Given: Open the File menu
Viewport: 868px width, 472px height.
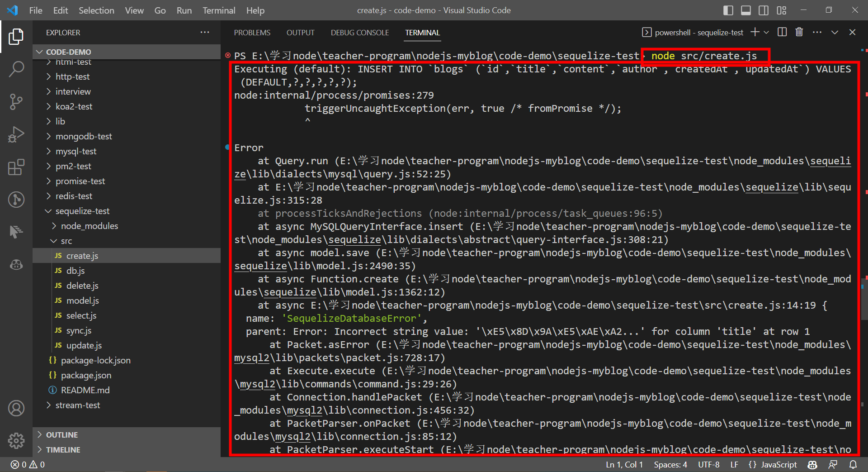Looking at the screenshot, I should pyautogui.click(x=36, y=10).
